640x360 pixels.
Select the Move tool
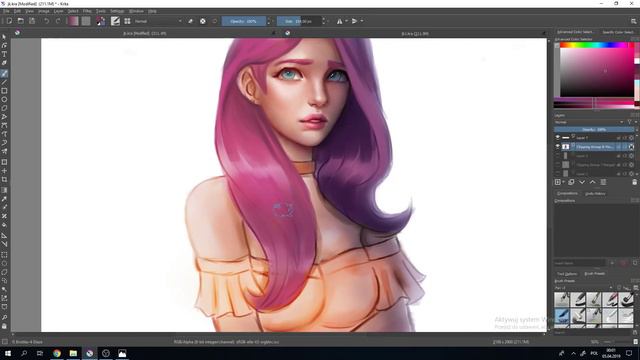point(4,171)
